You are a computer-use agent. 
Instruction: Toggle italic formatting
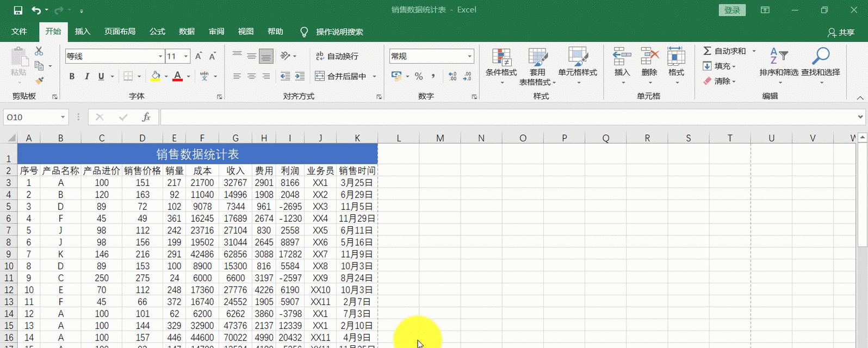tap(86, 77)
